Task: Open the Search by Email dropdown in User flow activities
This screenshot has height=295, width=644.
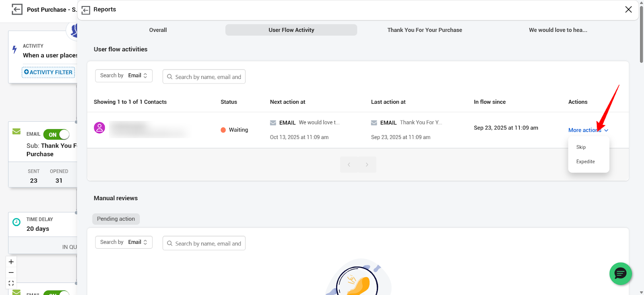Action: click(124, 76)
